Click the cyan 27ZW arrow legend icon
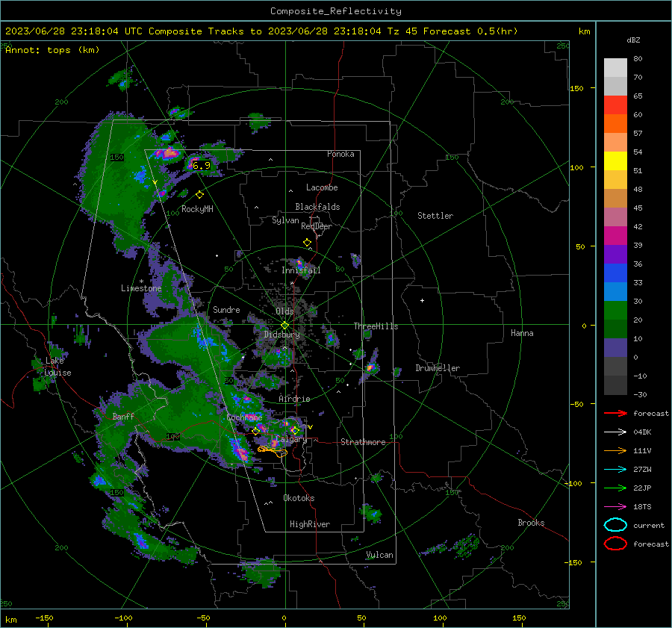 615,470
